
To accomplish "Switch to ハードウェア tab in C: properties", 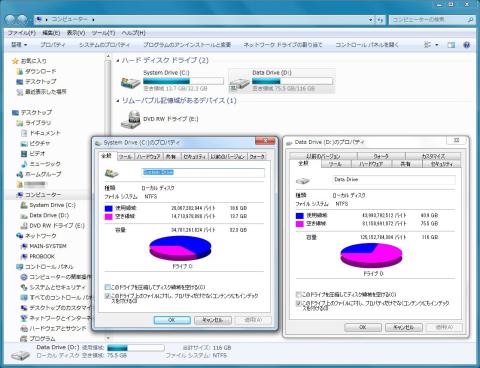I will coord(148,156).
